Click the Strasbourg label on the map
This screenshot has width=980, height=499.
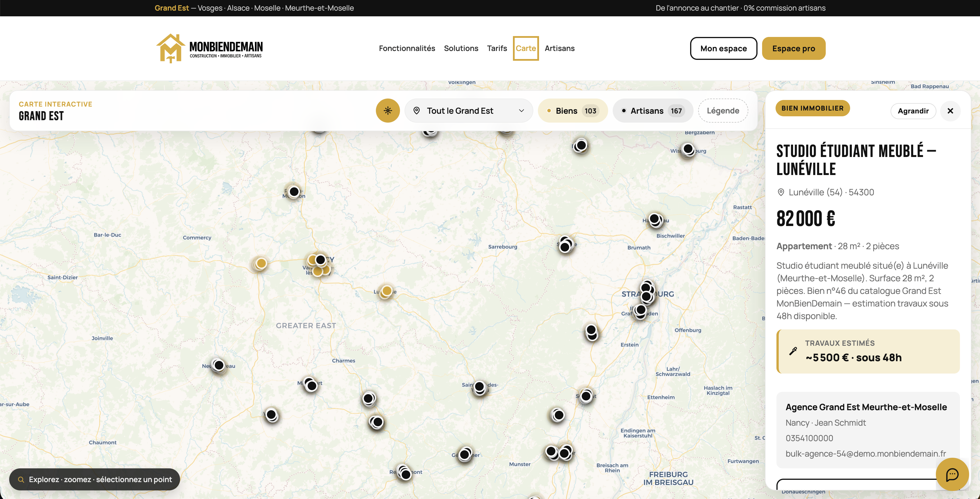(647, 294)
